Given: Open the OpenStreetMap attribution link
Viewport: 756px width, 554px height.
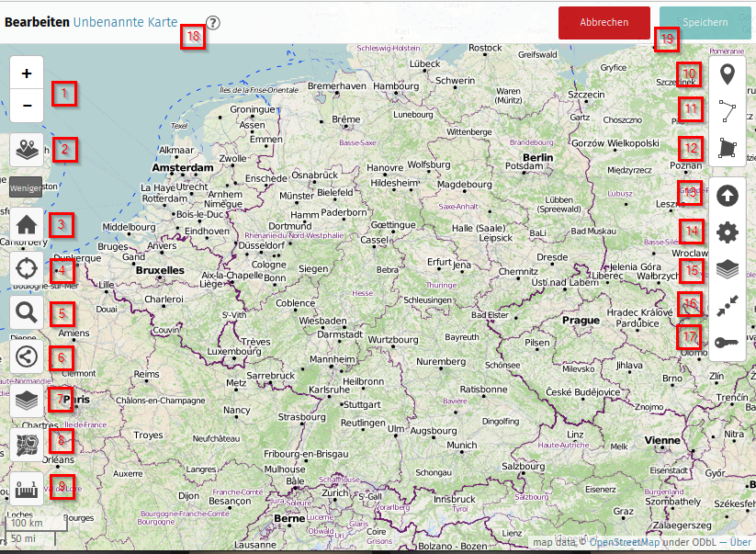Looking at the screenshot, I should pyautogui.click(x=625, y=542).
